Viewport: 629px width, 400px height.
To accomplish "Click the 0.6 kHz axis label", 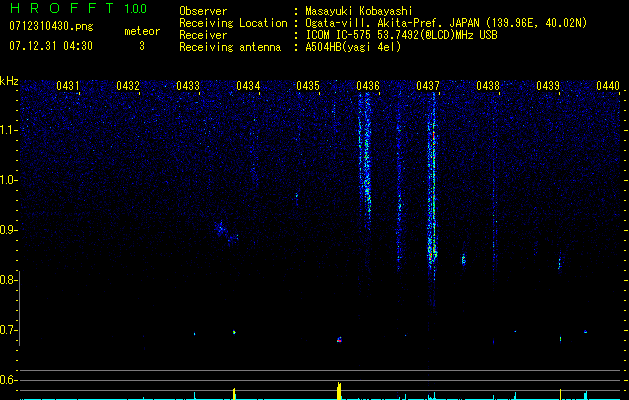I will 9,380.
